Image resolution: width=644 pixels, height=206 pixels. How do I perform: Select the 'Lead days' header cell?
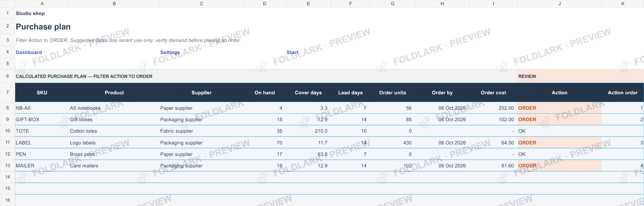click(x=350, y=93)
